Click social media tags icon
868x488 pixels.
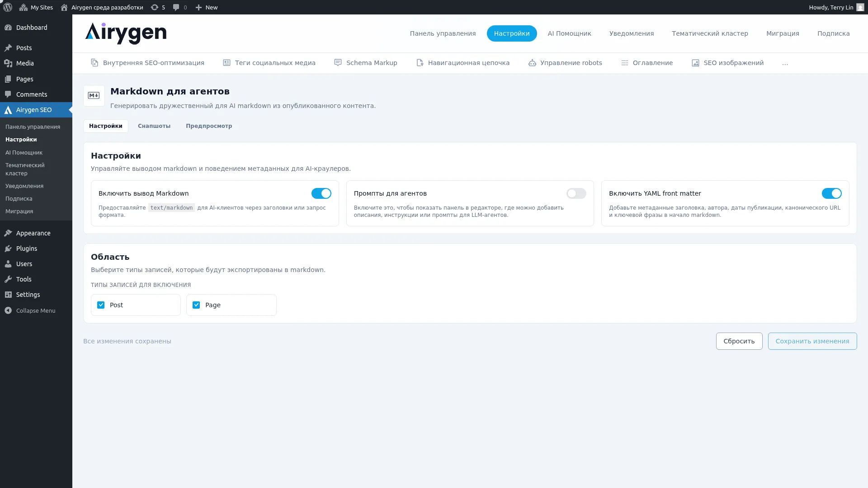click(226, 63)
